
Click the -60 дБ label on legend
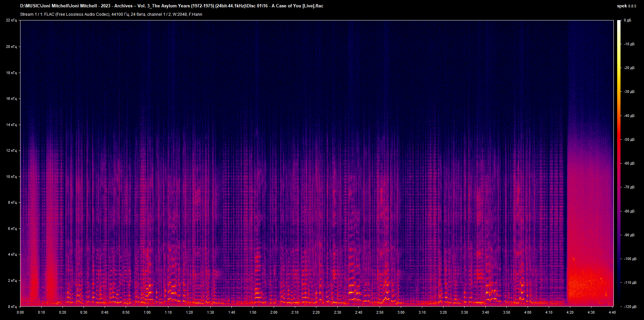coord(629,163)
